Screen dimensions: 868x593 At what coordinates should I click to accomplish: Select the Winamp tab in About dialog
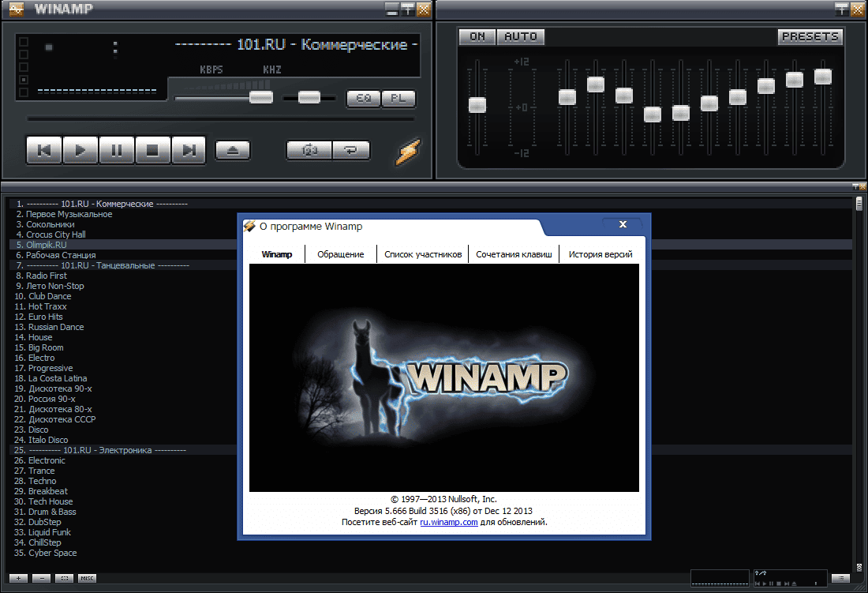point(277,254)
